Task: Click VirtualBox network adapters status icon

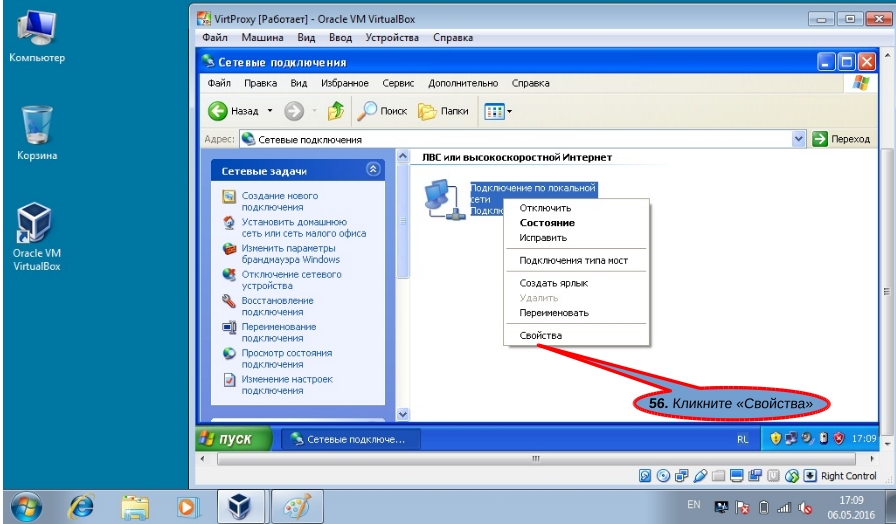Action: coord(681,475)
